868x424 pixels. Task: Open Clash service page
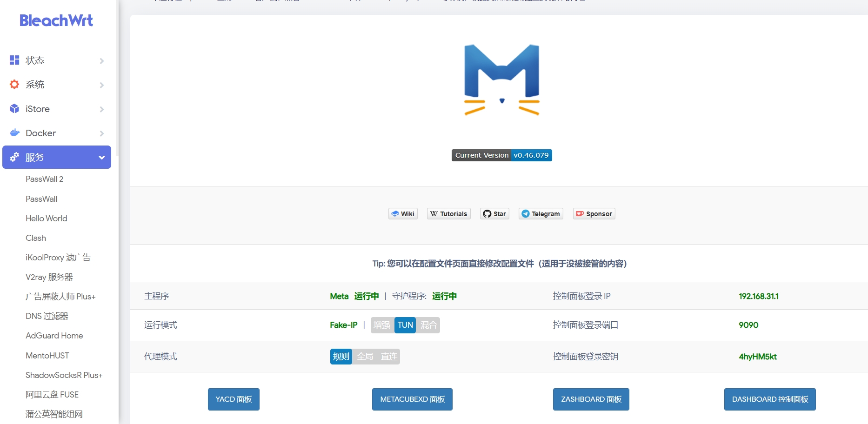click(36, 238)
